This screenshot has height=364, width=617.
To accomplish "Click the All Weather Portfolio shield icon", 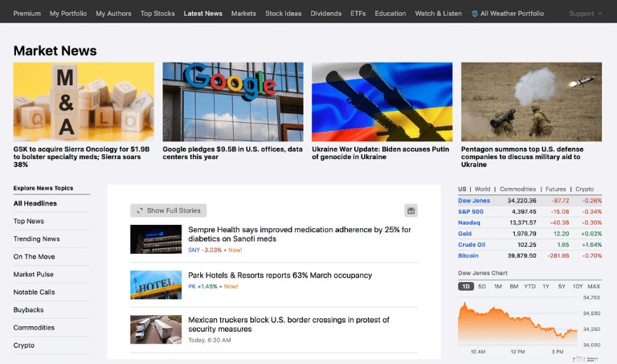I will pyautogui.click(x=475, y=14).
